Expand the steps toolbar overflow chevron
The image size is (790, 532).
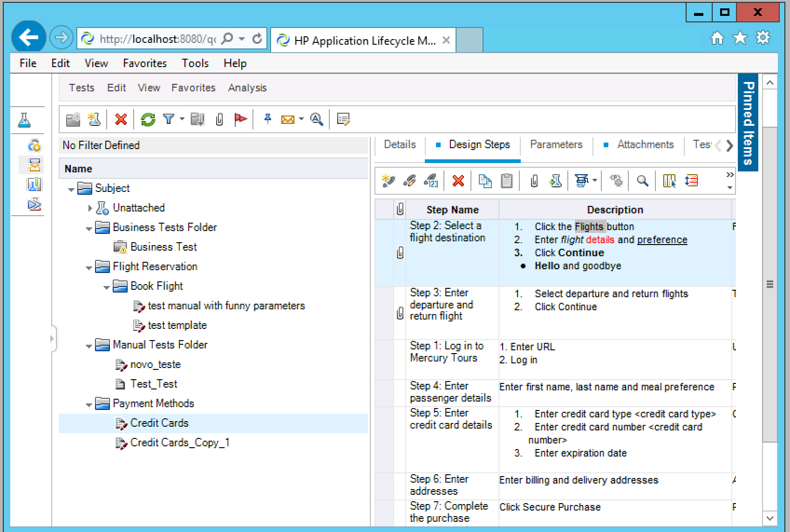click(x=730, y=175)
